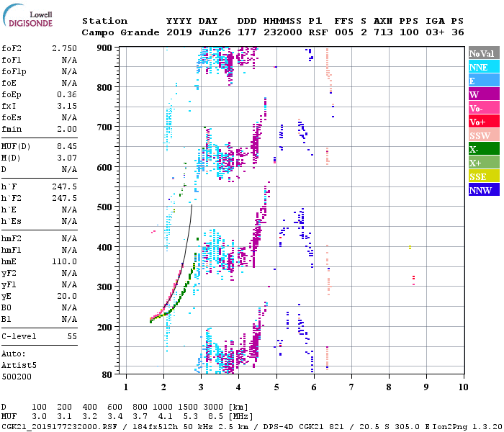Click the 80 km y-axis label
The height and width of the screenshot is (432, 504).
(107, 375)
